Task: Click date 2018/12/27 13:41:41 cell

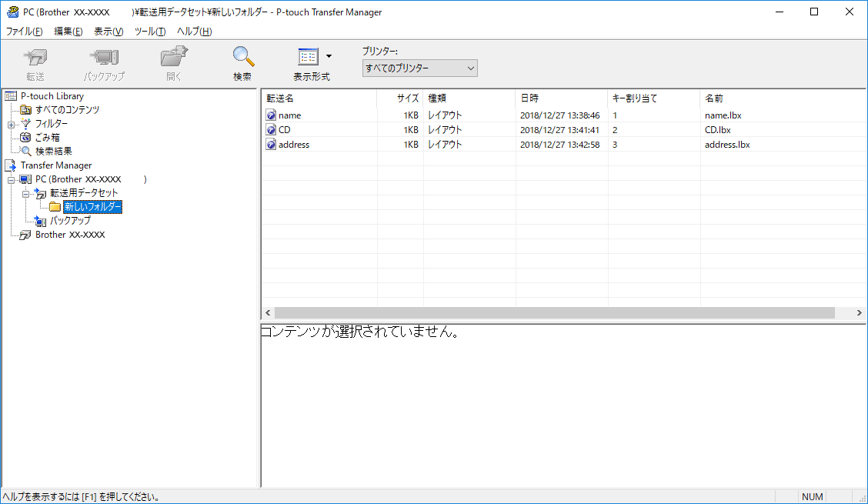Action: [x=559, y=130]
